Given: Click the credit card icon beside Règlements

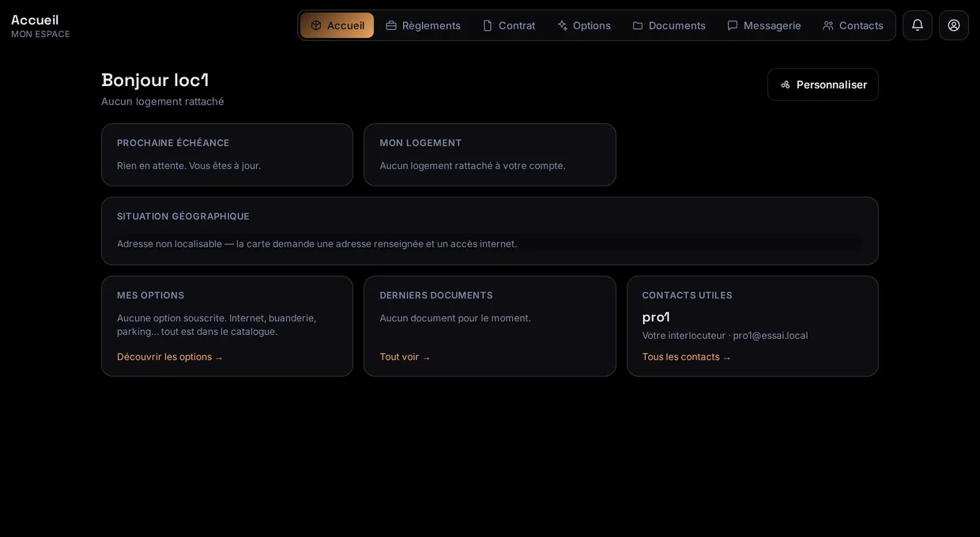Looking at the screenshot, I should click(391, 25).
